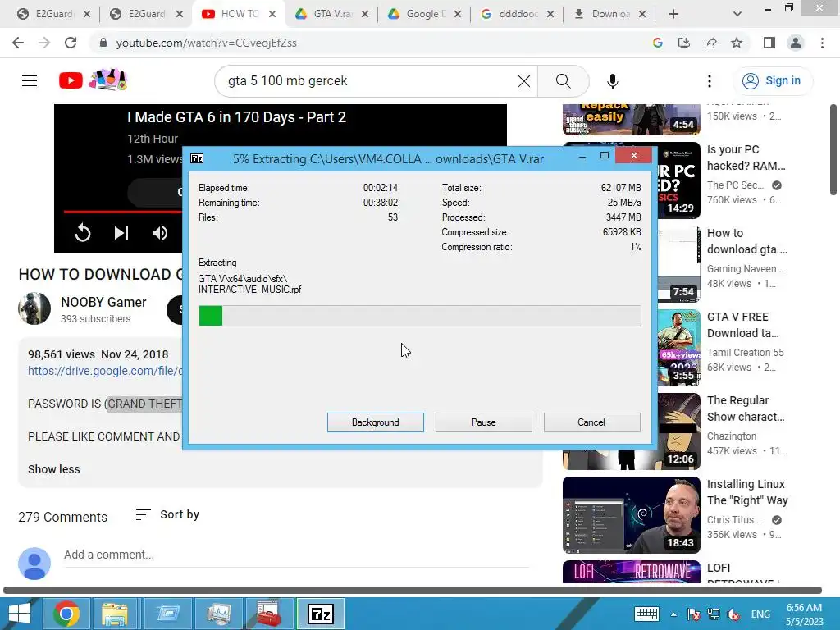Open the touch keyboard tray icon
The image size is (840, 630).
point(646,614)
